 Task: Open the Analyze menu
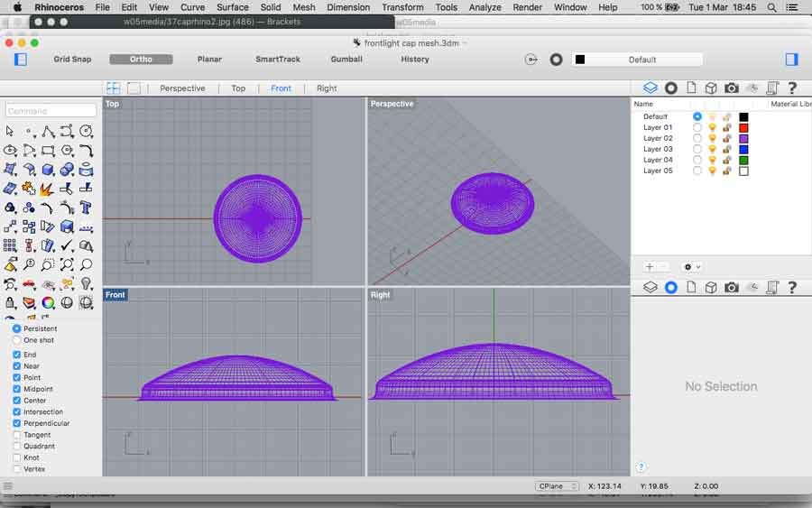coord(485,7)
